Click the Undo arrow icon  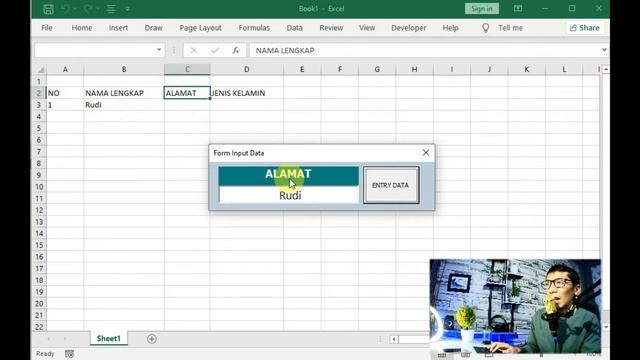(x=65, y=9)
